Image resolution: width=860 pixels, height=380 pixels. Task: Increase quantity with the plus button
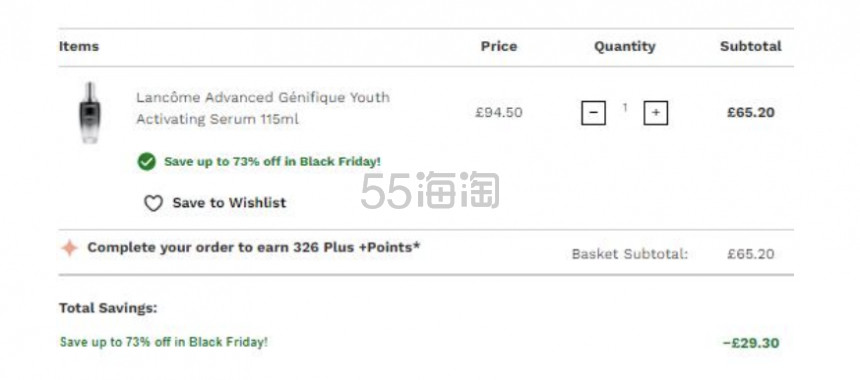pos(655,113)
